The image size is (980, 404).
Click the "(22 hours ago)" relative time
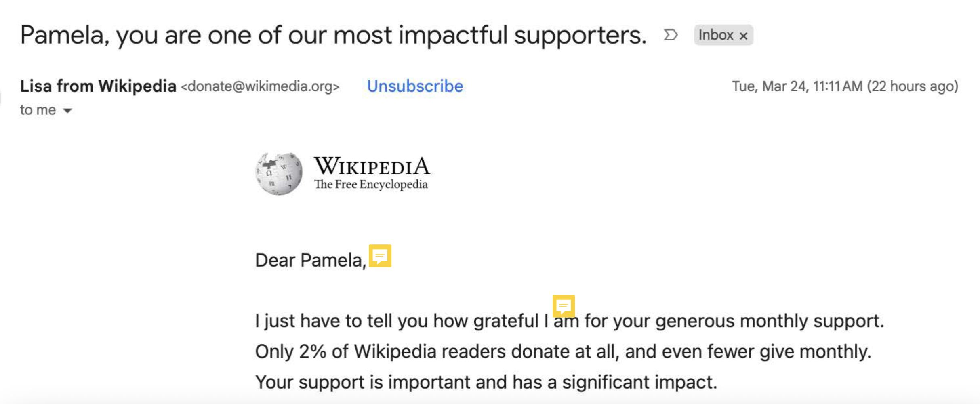[x=913, y=86]
